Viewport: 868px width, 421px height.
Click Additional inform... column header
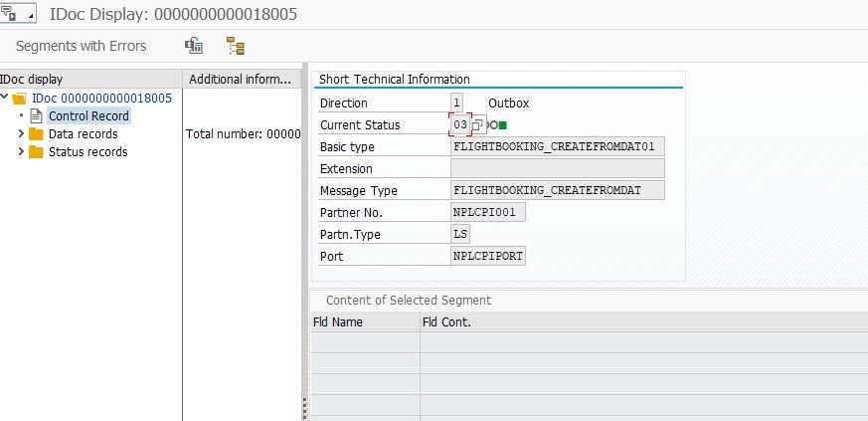[x=242, y=80]
